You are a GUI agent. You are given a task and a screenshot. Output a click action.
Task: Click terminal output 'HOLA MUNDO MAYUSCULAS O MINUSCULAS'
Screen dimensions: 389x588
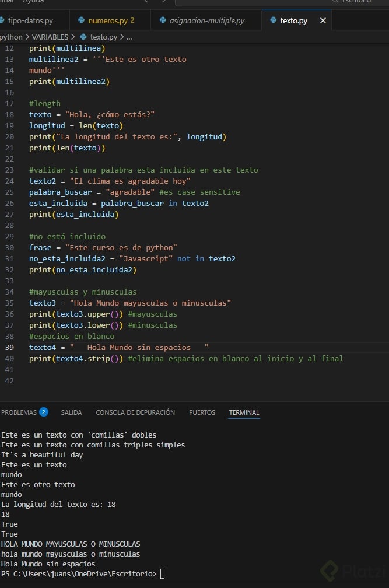[71, 544]
